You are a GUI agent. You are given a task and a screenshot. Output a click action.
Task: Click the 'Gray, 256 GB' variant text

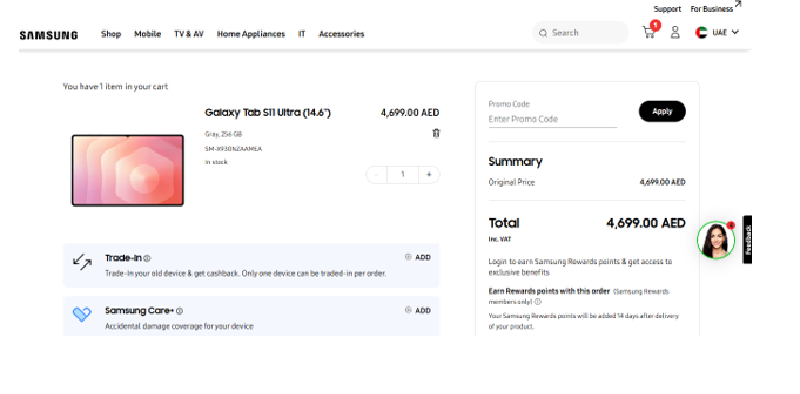223,134
